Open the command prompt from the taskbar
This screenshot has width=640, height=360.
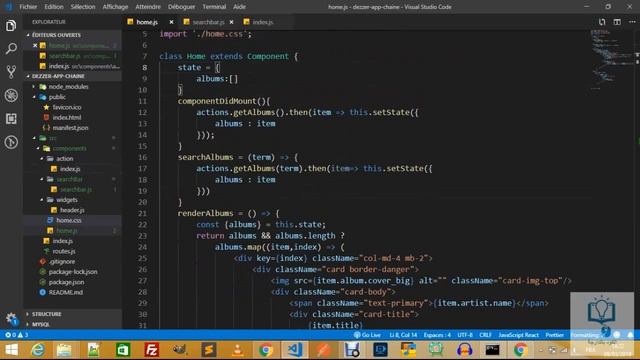click(492, 350)
